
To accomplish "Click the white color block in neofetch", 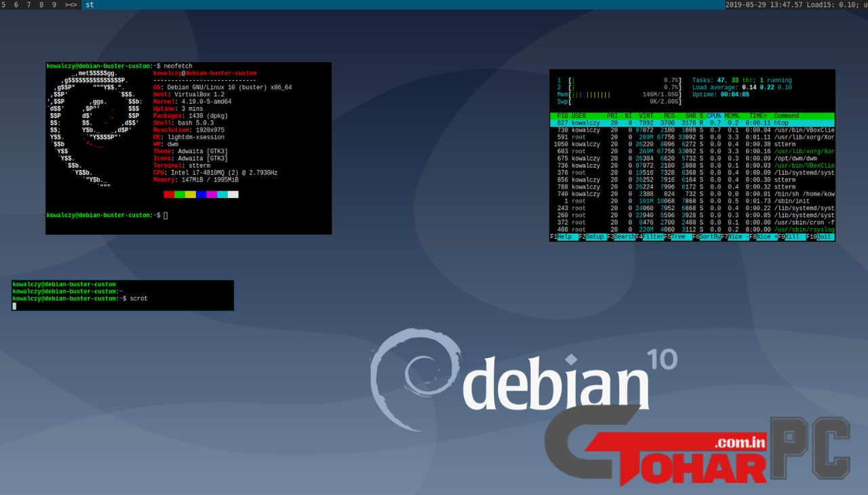I will [233, 195].
